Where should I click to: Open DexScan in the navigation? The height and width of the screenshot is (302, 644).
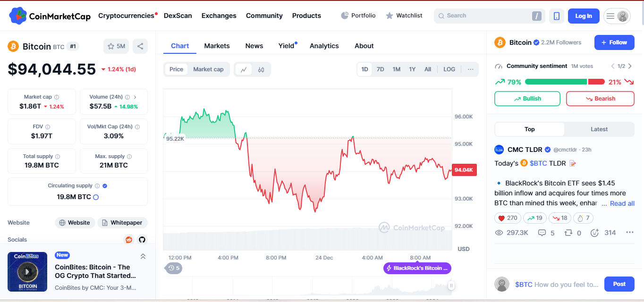click(178, 16)
